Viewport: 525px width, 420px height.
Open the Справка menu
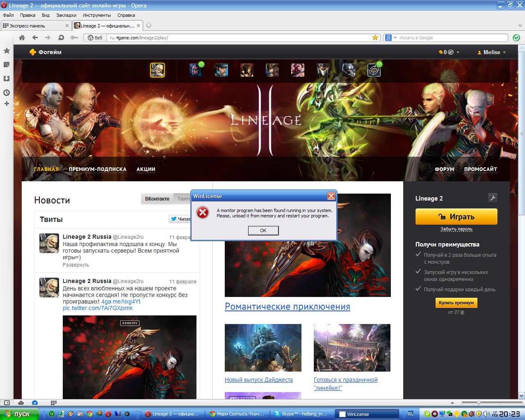coord(126,15)
